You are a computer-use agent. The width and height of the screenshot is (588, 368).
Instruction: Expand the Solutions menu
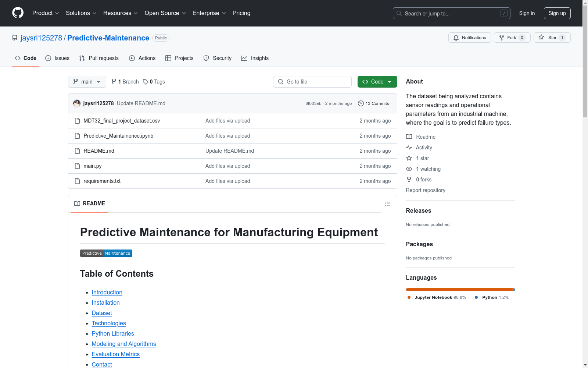(x=81, y=13)
